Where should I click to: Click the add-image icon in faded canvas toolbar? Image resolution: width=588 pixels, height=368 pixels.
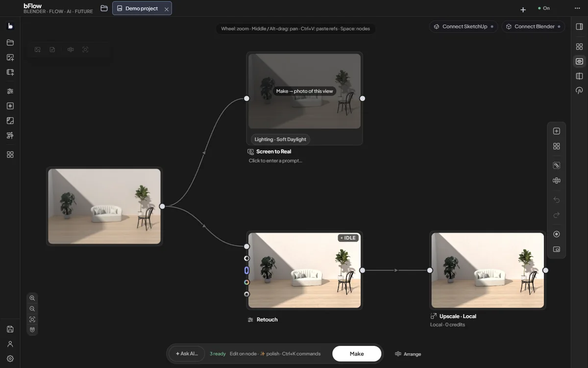pyautogui.click(x=38, y=50)
